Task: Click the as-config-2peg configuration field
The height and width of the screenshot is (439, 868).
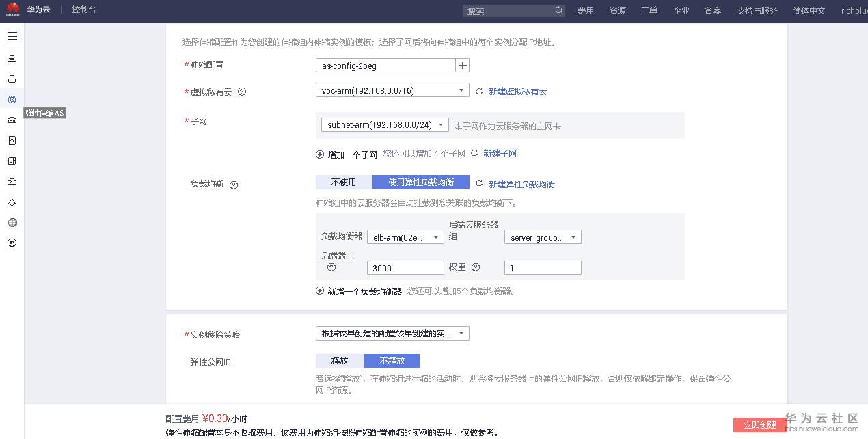Action: coord(385,66)
